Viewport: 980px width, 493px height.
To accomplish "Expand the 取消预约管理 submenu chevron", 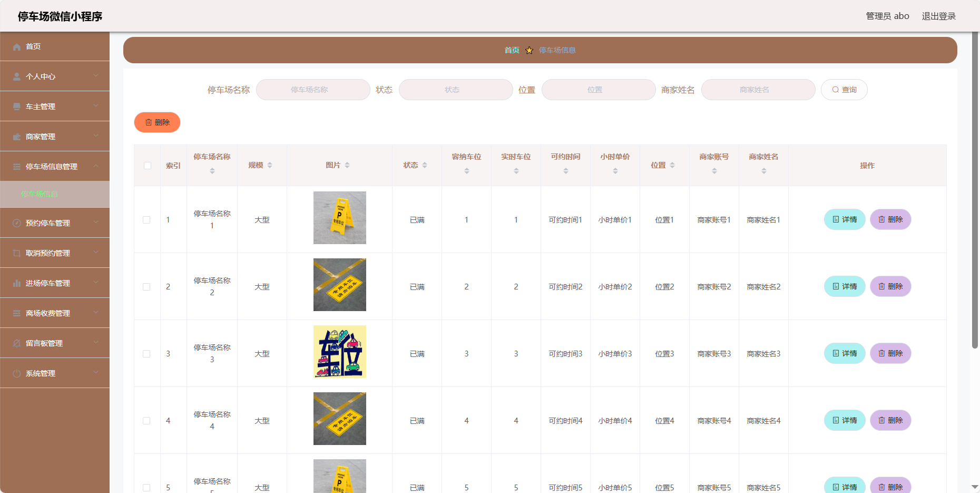I will (x=96, y=253).
